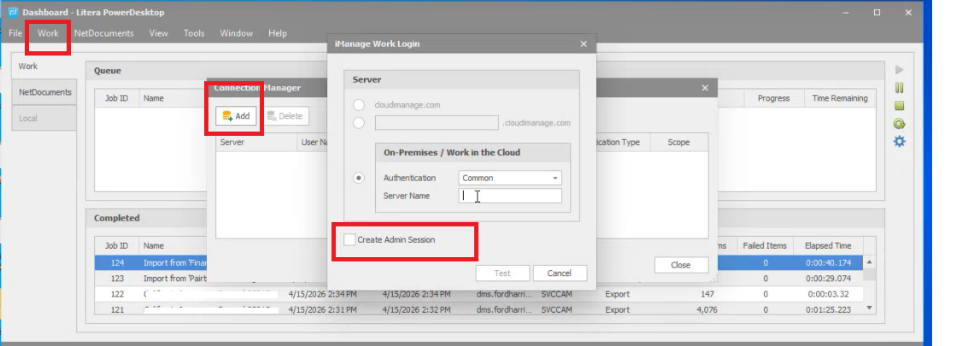Select completed job row 121
This screenshot has width=980, height=346.
478,309
